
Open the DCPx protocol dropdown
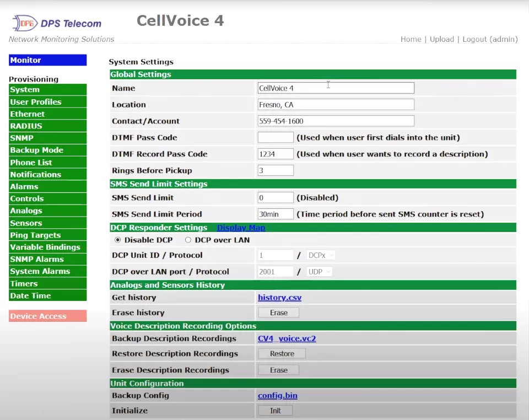pyautogui.click(x=321, y=255)
